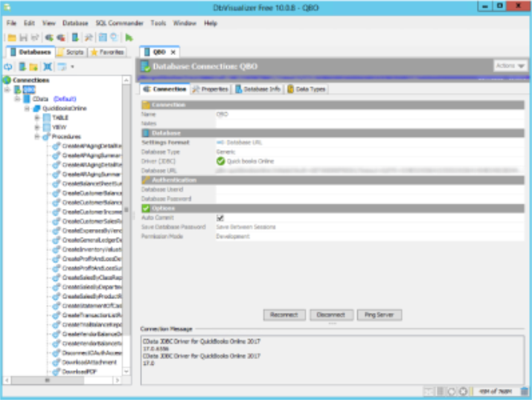The height and width of the screenshot is (400, 532).
Task: Close the QBO editor tab
Action: (173, 52)
